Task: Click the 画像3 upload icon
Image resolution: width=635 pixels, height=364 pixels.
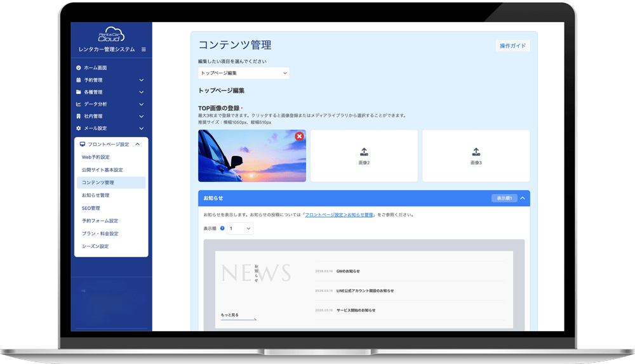Action: pyautogui.click(x=476, y=152)
